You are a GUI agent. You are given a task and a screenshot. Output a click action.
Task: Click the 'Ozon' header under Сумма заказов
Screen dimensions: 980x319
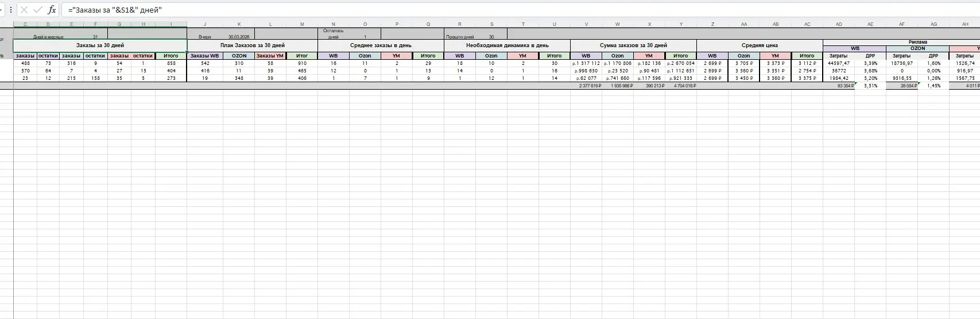point(618,56)
